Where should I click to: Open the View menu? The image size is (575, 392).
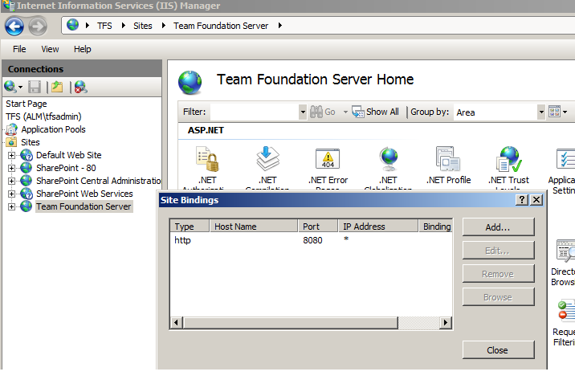[50, 49]
